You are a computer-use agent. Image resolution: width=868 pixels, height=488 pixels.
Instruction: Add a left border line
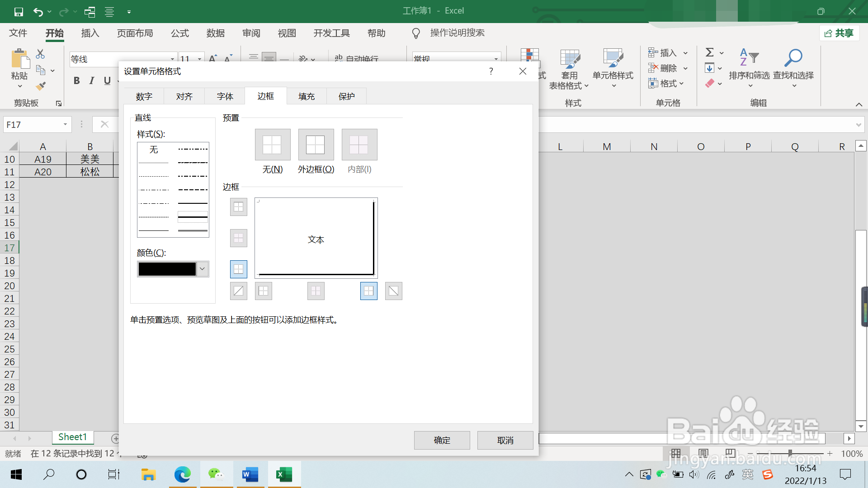(264, 291)
